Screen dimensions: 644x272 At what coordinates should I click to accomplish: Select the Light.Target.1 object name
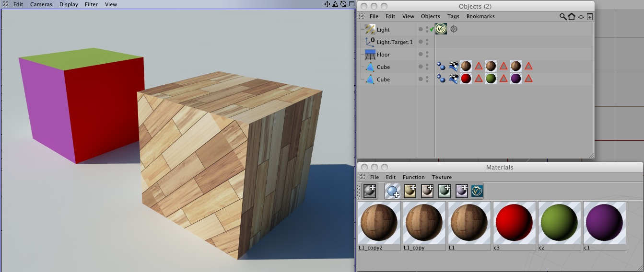(x=395, y=42)
